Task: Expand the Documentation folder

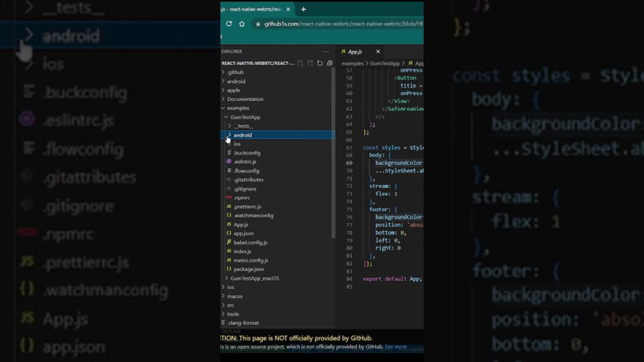Action: point(278,99)
